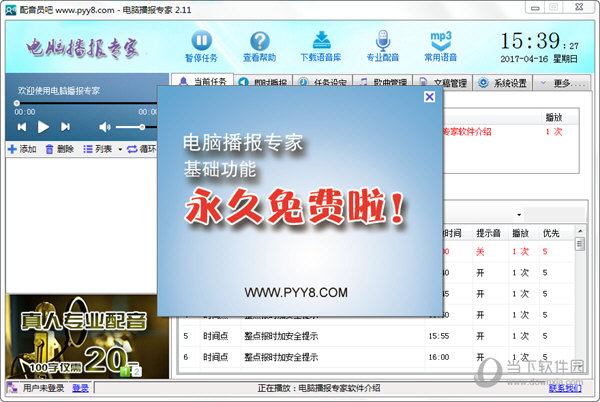Image resolution: width=600 pixels, height=402 pixels.
Task: Select task row 5 at 15:55
Action: coord(377,336)
